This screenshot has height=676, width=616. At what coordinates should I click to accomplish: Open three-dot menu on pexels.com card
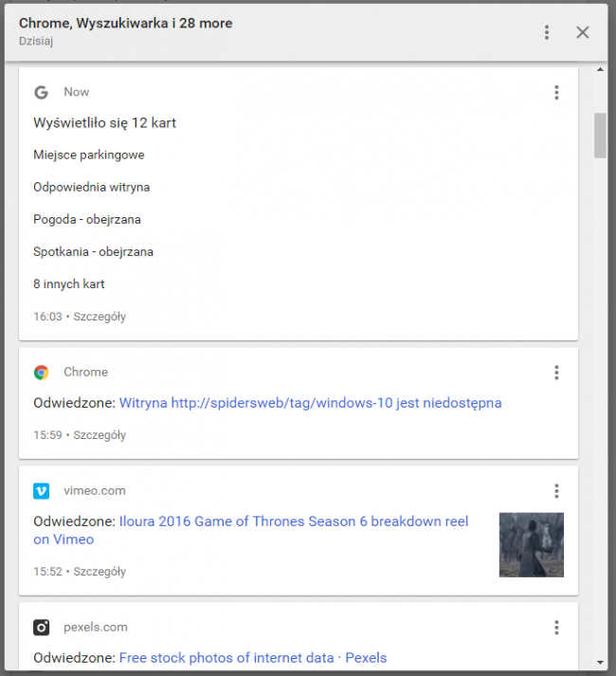pos(556,628)
